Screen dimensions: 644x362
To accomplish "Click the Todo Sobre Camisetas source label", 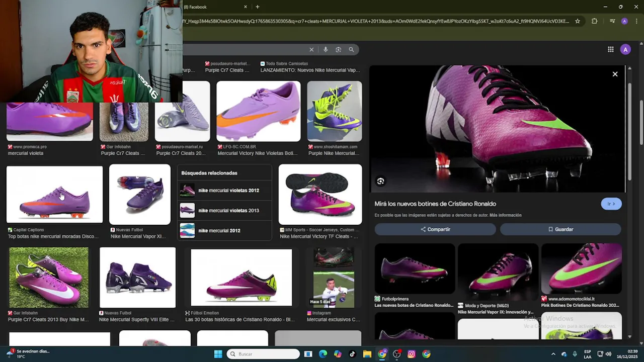I will click(287, 64).
